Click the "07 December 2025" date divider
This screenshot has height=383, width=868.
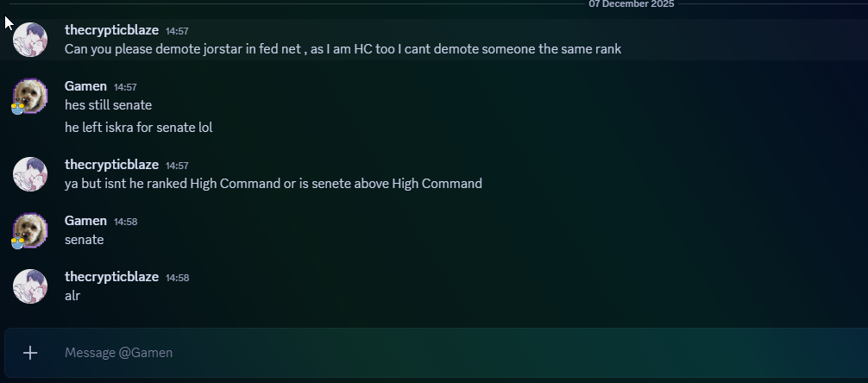click(631, 4)
